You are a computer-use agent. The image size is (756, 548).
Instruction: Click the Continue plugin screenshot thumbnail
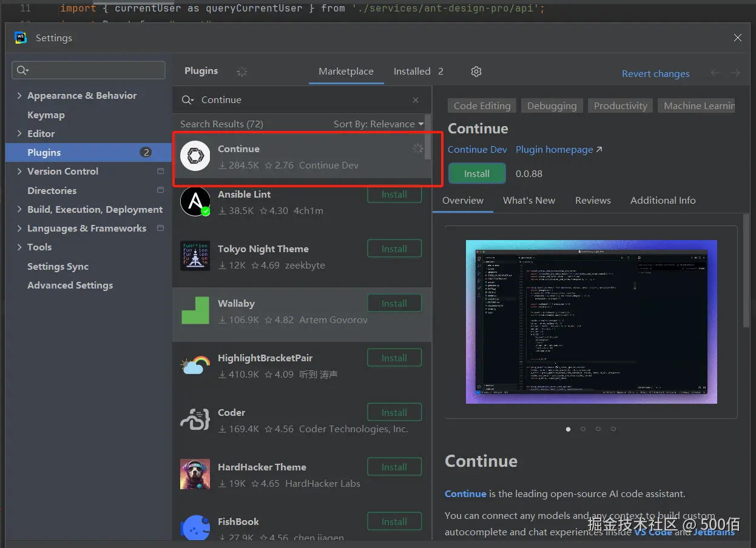tap(592, 322)
